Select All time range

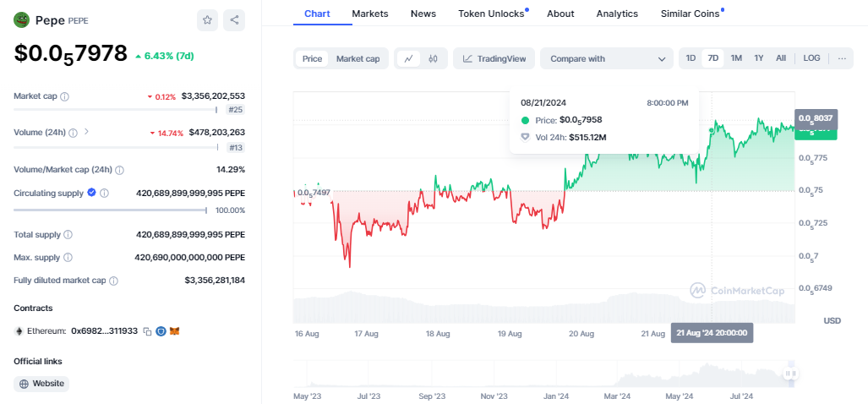tap(781, 58)
